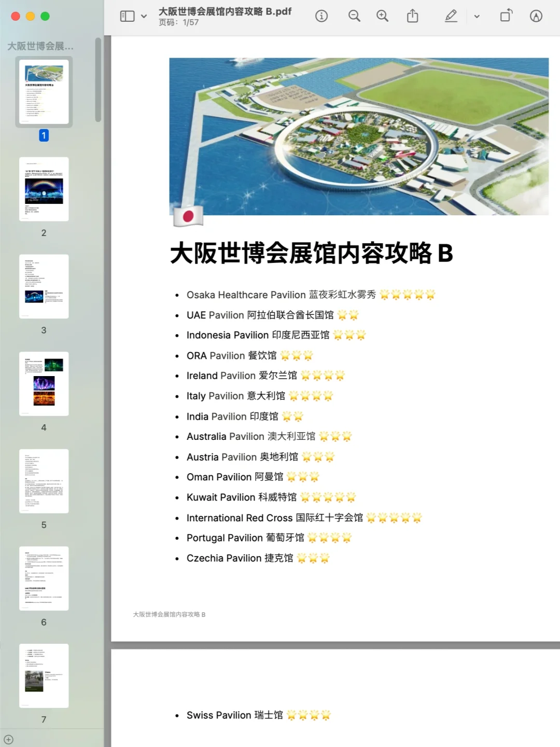Show the document info inspector

point(321,16)
